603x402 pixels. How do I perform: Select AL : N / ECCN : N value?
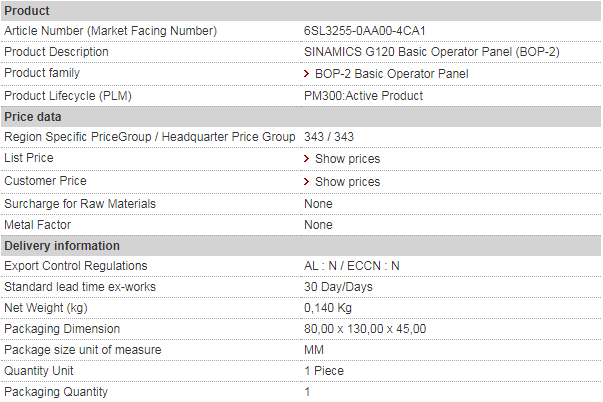pos(351,266)
